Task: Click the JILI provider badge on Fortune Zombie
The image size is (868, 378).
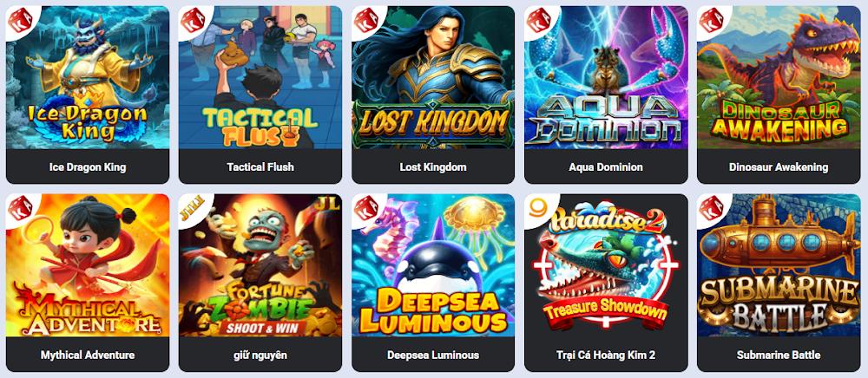Action: [x=192, y=205]
